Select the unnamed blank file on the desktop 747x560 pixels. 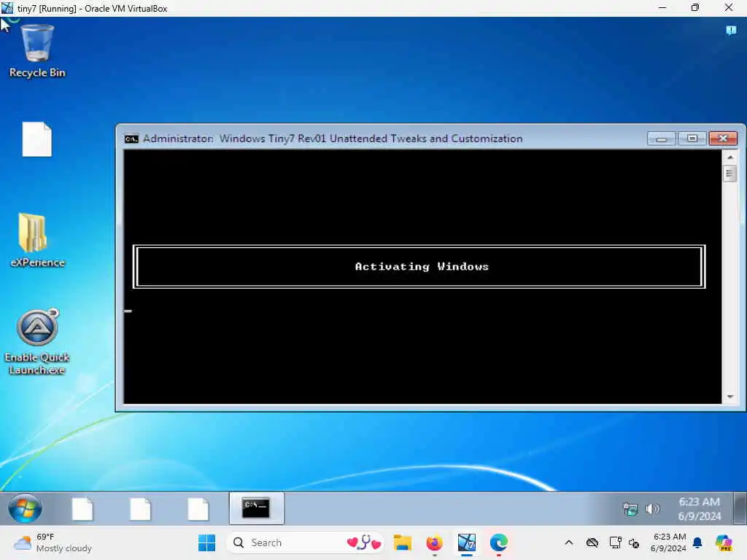36,139
